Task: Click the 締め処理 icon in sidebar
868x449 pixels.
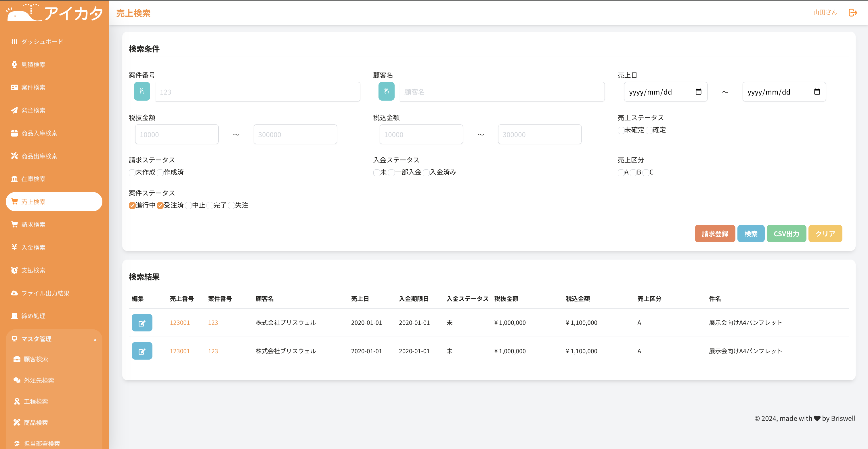Action: (x=14, y=316)
